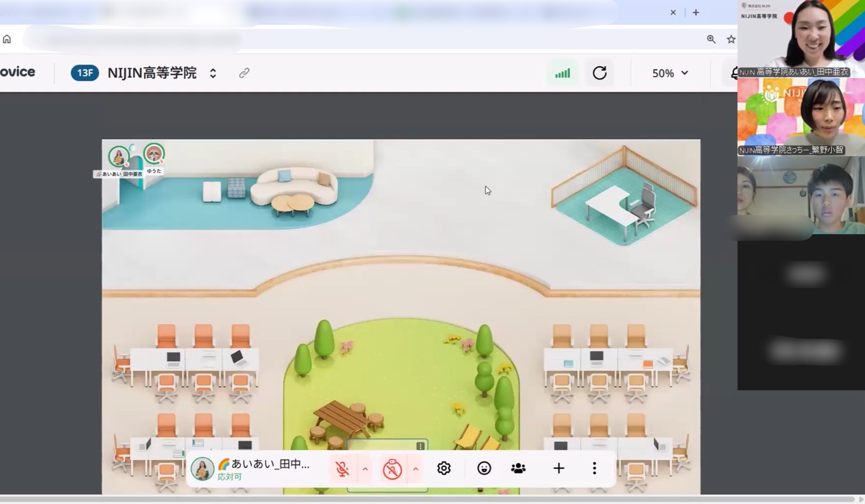Open settings gear in bottom toolbar

pos(444,468)
